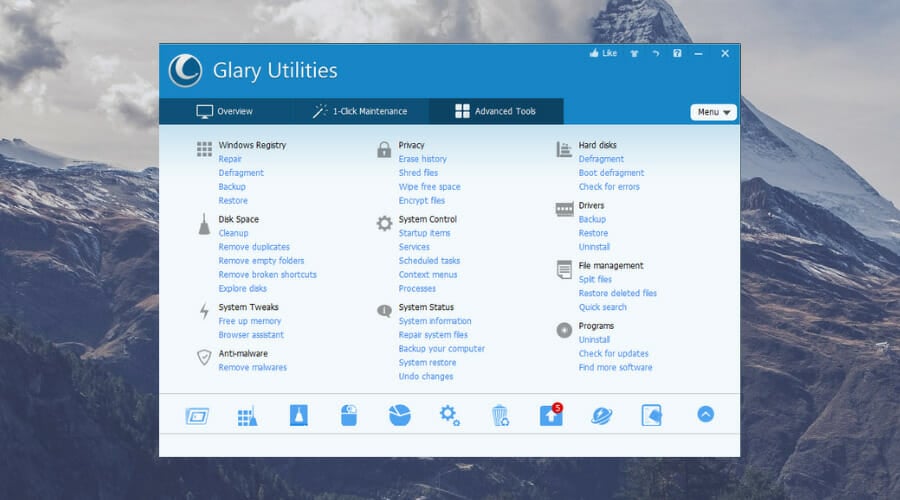
Task: Open Wipe free space link
Action: click(x=429, y=187)
